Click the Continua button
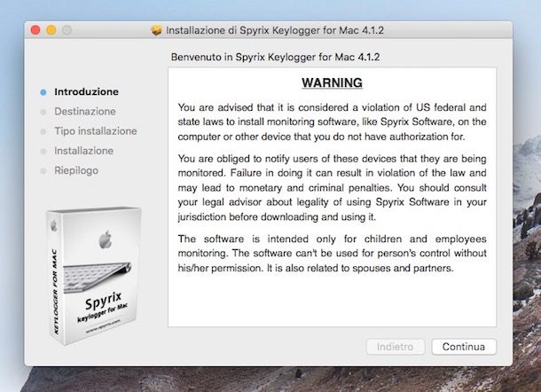Screen dimensions: 541x392 (x=464, y=347)
